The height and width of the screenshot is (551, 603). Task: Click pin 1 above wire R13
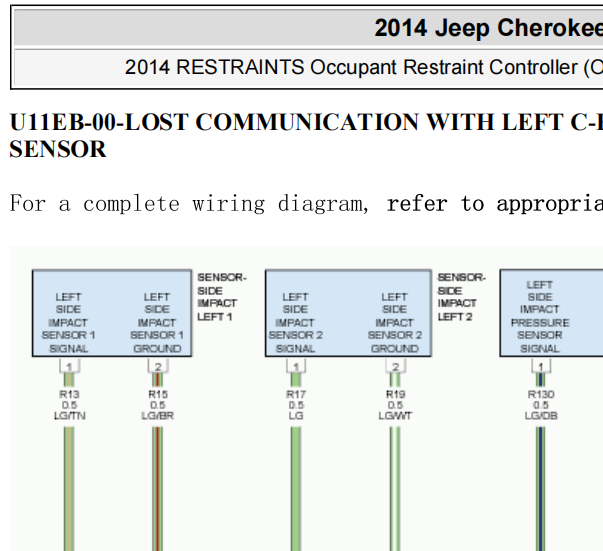click(69, 366)
